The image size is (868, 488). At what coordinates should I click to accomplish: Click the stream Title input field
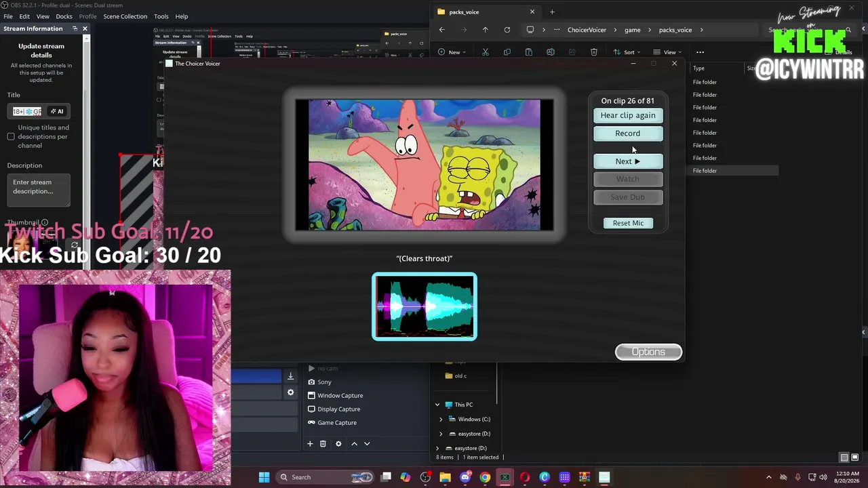[x=28, y=111]
